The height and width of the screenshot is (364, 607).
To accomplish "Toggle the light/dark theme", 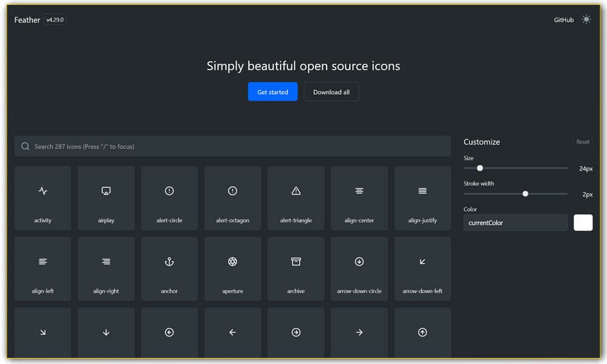I will click(586, 19).
